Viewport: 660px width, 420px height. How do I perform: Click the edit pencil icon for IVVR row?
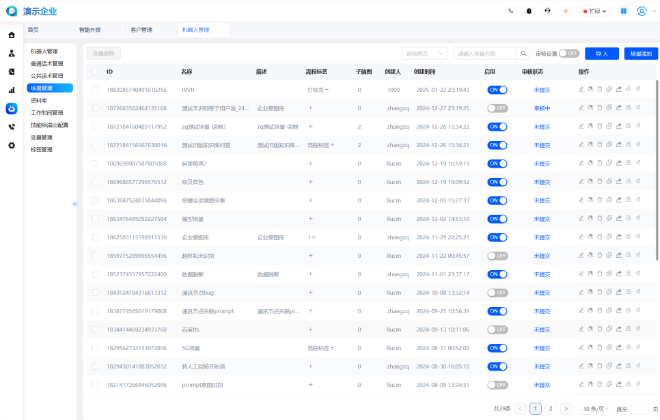(x=581, y=89)
